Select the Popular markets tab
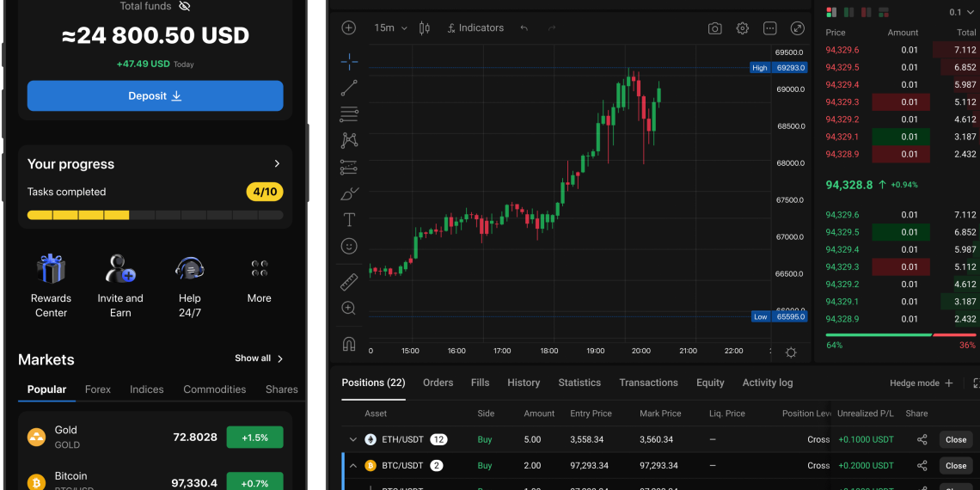Image resolution: width=980 pixels, height=490 pixels. [x=47, y=389]
